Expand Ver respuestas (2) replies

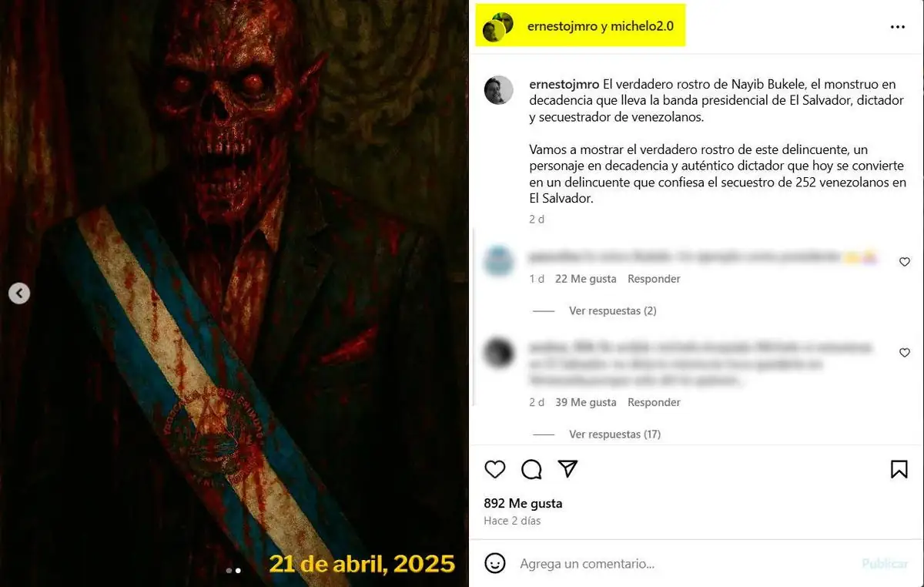click(x=612, y=310)
